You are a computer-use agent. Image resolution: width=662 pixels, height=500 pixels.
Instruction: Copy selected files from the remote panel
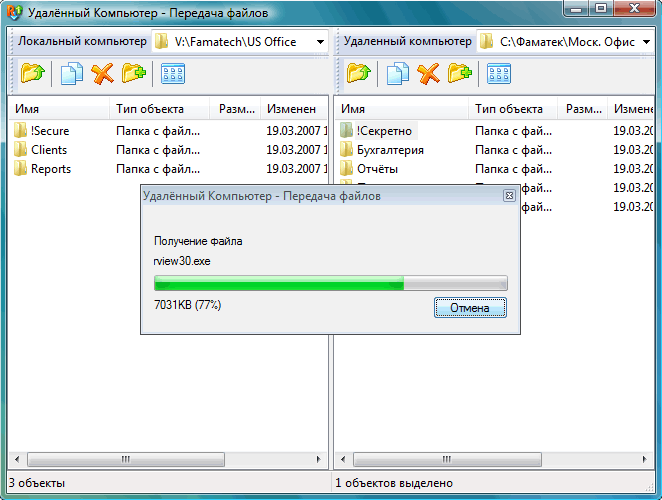pos(397,73)
